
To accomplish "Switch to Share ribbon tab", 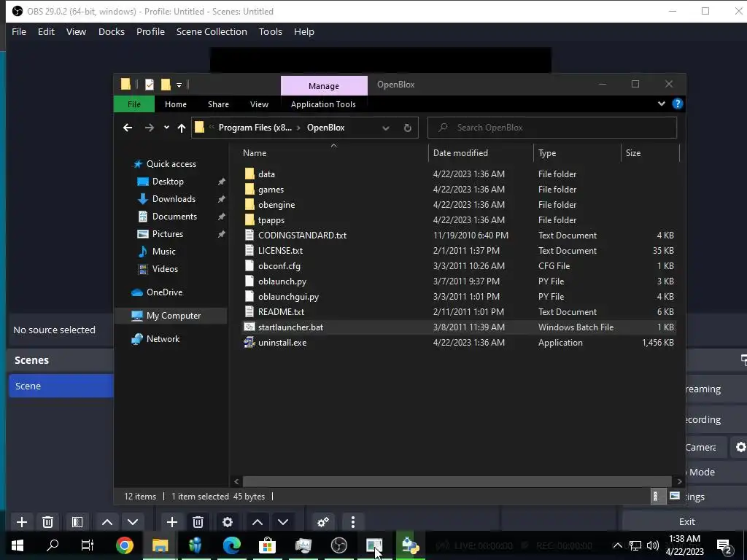I will 218,104.
